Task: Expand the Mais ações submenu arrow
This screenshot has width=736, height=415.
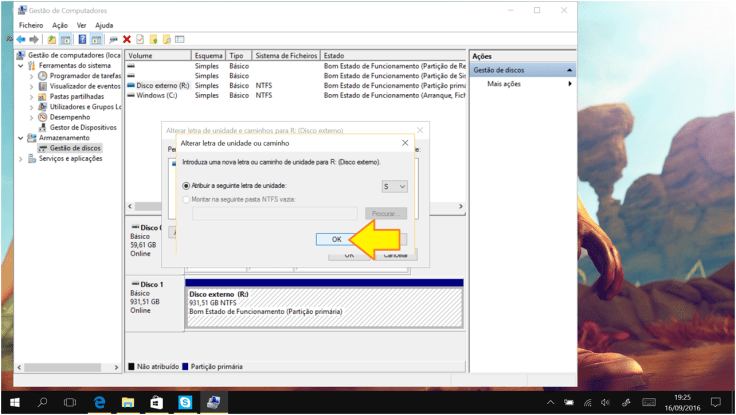Action: [x=570, y=84]
